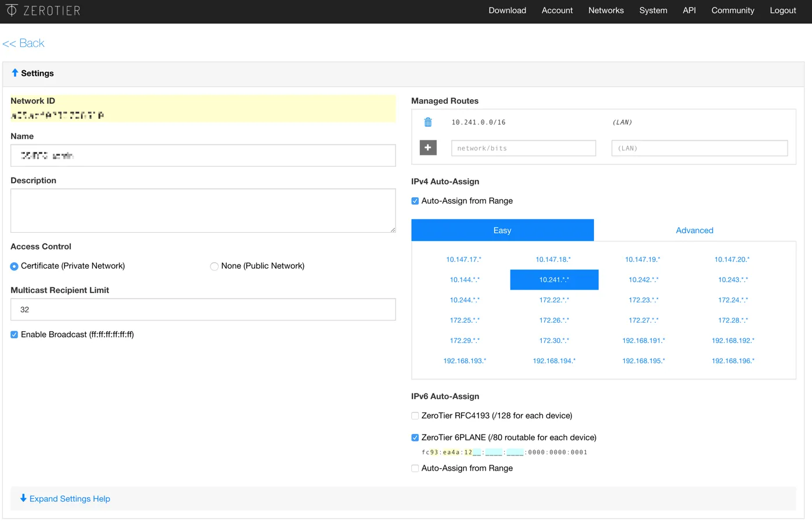Select the highlighted 10.241.*.* range

(x=554, y=280)
